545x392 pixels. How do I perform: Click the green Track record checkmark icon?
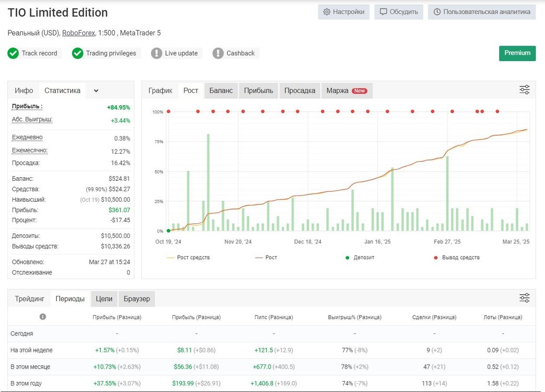13,53
